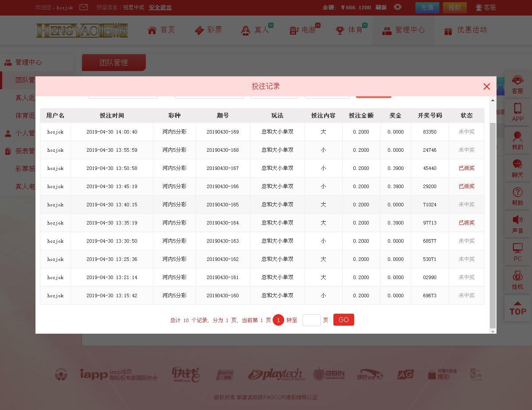The image size is (532, 410).
Task: Click bet time 2019-04-30 13:45:19
Action: pyautogui.click(x=112, y=186)
